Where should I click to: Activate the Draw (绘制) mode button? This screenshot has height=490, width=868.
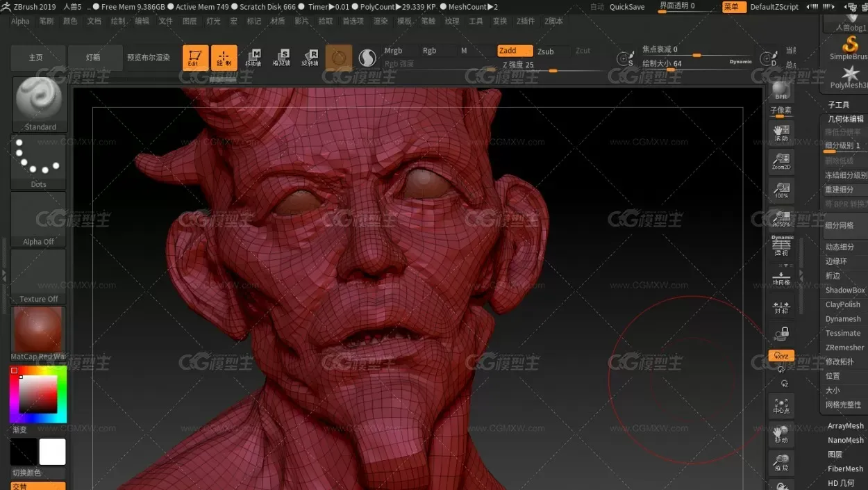point(224,58)
